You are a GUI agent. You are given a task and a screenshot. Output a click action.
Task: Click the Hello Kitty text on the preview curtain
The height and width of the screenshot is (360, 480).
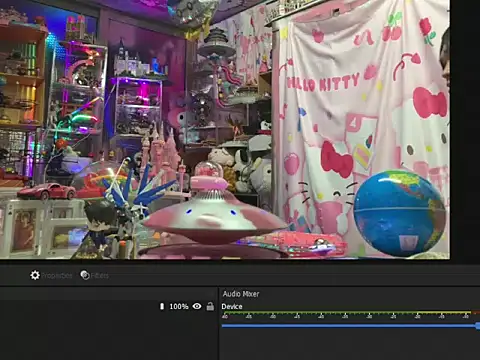[323, 83]
